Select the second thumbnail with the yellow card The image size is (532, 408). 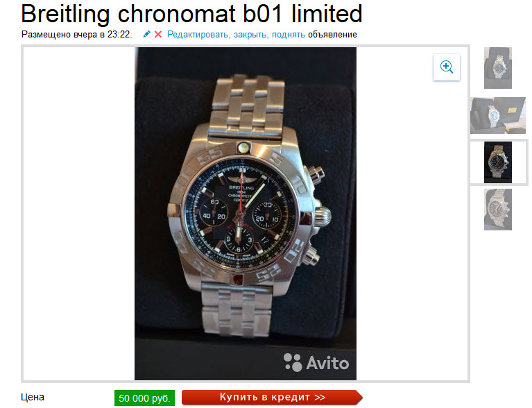click(x=498, y=115)
